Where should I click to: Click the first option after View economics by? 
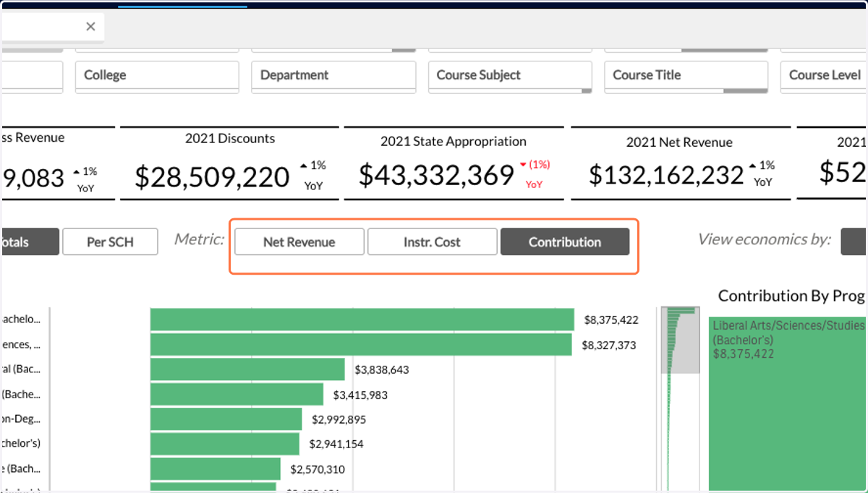coord(854,242)
